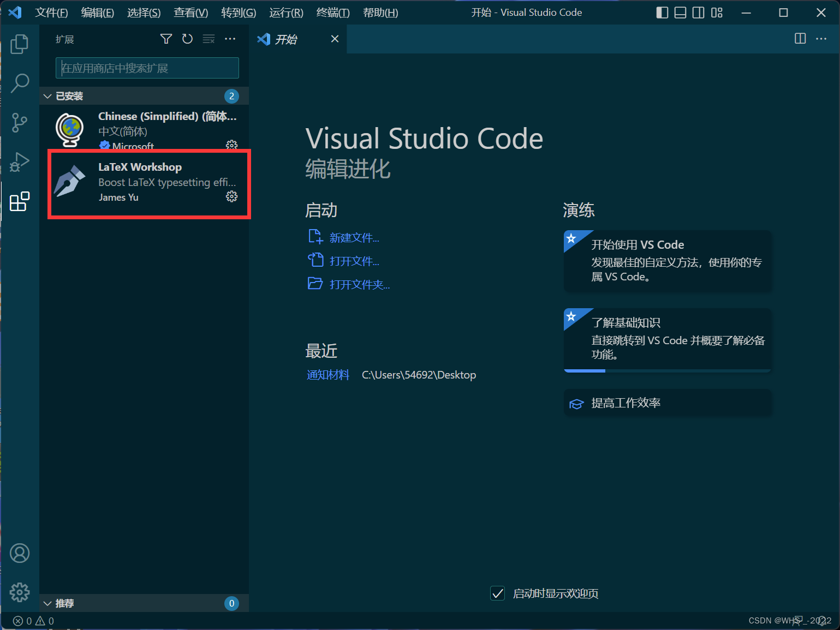The width and height of the screenshot is (840, 630).
Task: Open the 文件(F) menu
Action: pos(51,12)
